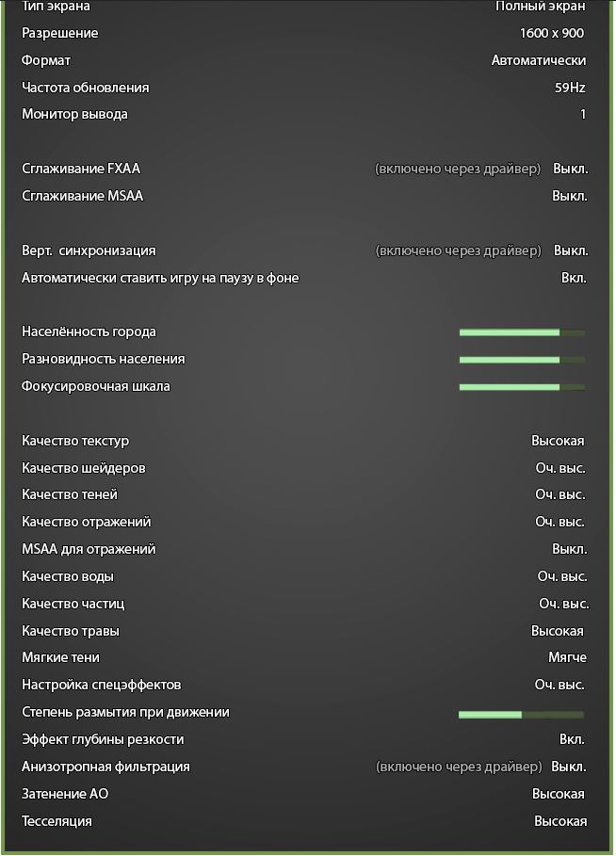Toggle vertical sync (Верт. синхронизация)
Image resolution: width=616 pixels, height=856 pixels.
(x=570, y=251)
